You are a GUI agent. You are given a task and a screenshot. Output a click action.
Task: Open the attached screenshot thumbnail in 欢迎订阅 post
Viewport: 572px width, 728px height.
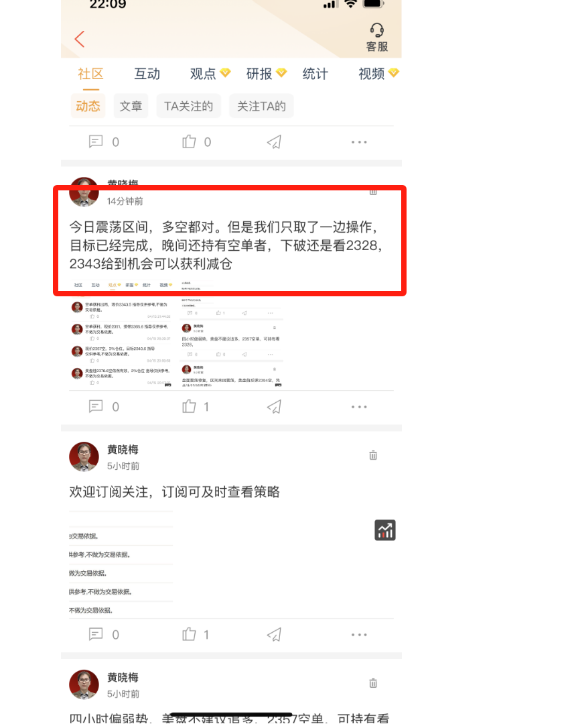[121, 564]
